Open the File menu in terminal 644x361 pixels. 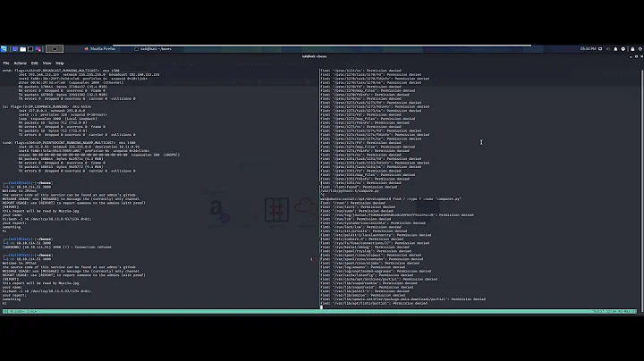tap(6, 63)
